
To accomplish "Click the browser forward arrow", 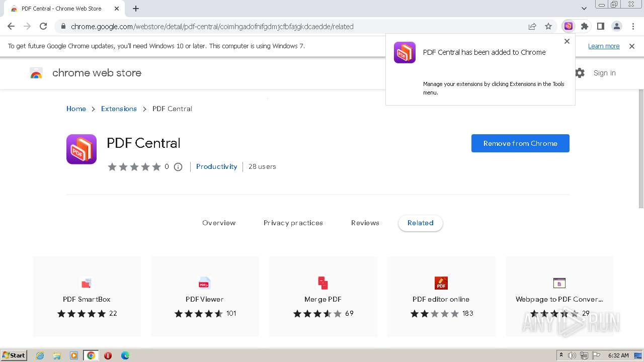I will [x=27, y=27].
